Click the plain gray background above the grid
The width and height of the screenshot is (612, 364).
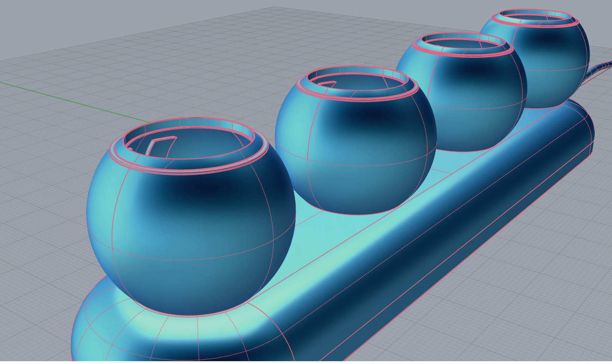click(106, 18)
